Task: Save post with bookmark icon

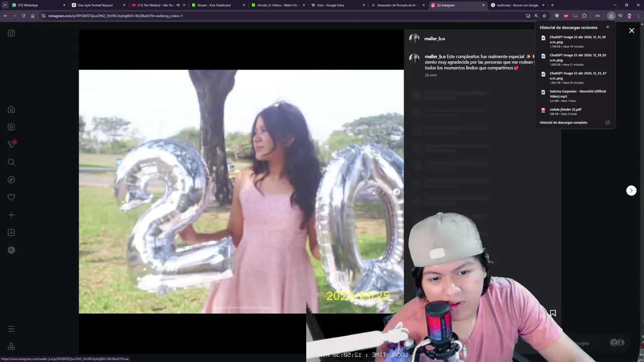Action: pyautogui.click(x=552, y=313)
